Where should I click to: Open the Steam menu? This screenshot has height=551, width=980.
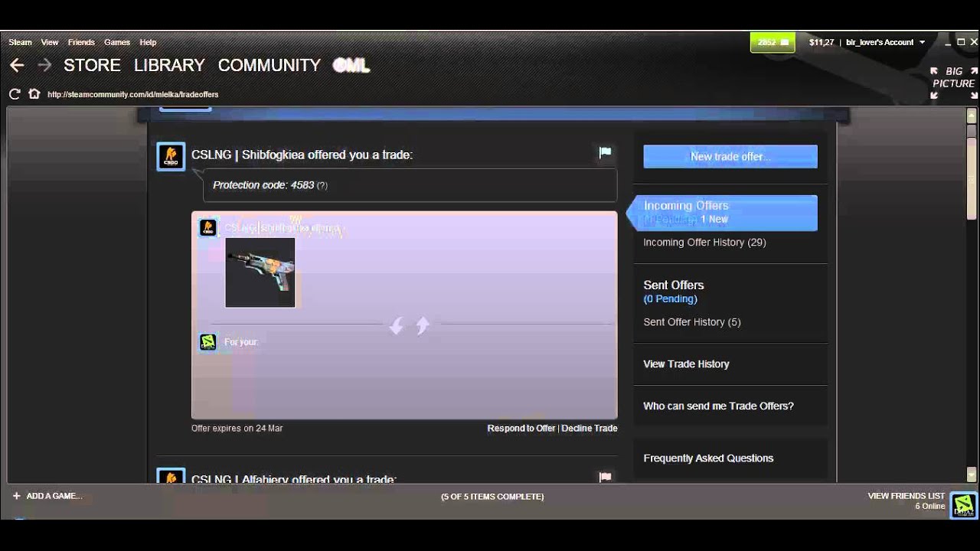(21, 42)
